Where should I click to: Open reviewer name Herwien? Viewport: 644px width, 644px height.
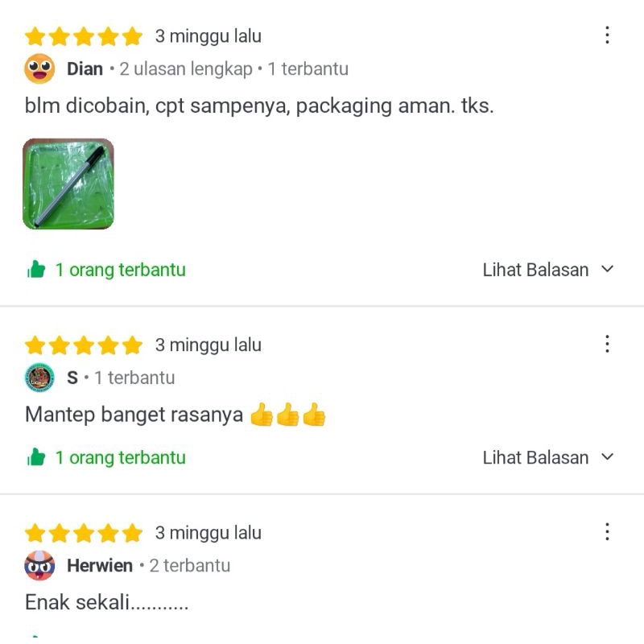pos(100,566)
